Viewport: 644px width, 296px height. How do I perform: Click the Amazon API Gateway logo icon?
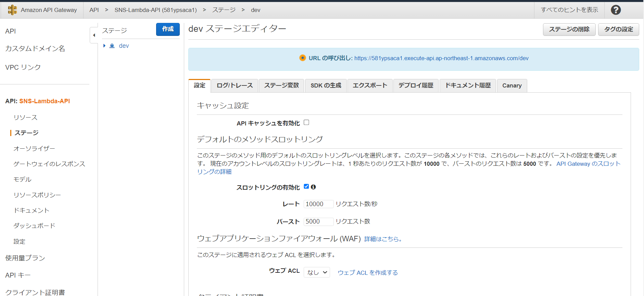coord(12,10)
